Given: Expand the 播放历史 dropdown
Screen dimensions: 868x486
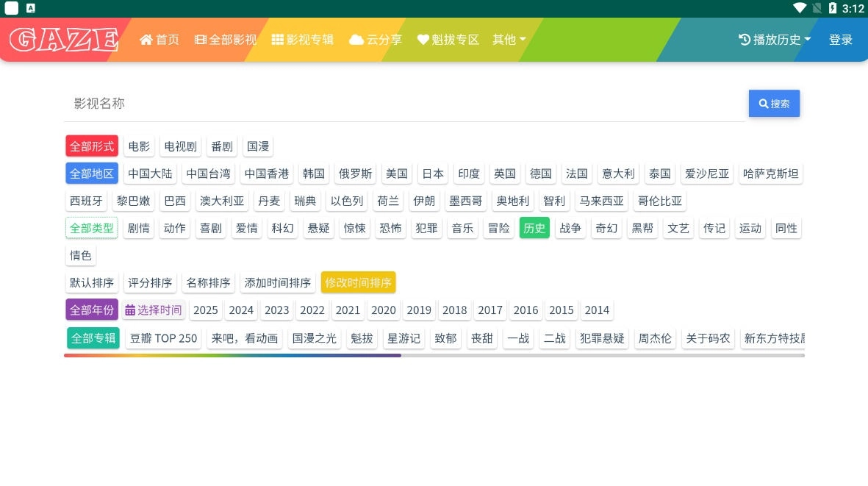Looking at the screenshot, I should click(775, 40).
